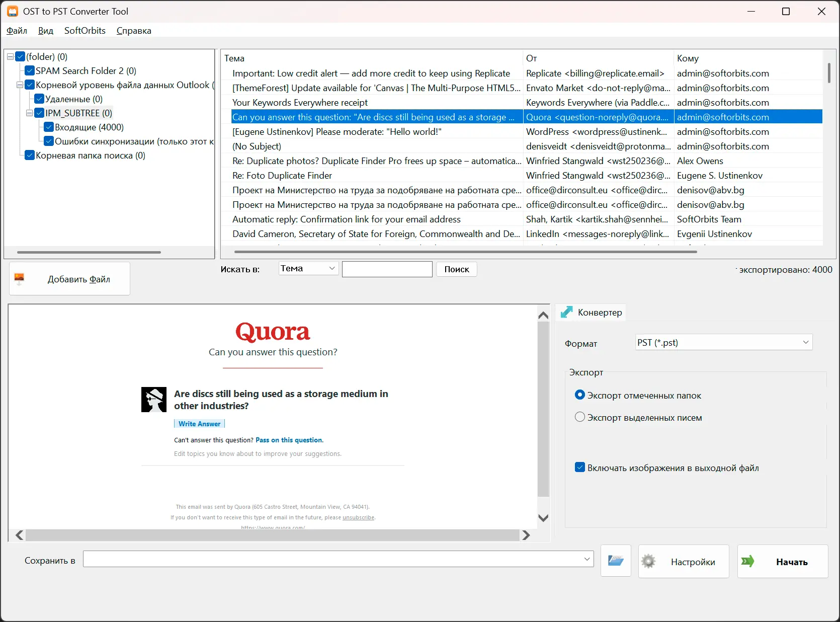Image resolution: width=840 pixels, height=622 pixels.
Task: Click the preview horizontal scrollbar thumb
Action: coord(272,535)
